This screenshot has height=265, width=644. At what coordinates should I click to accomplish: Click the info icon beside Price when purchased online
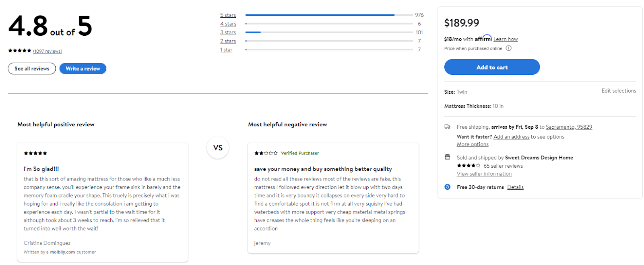(x=508, y=48)
